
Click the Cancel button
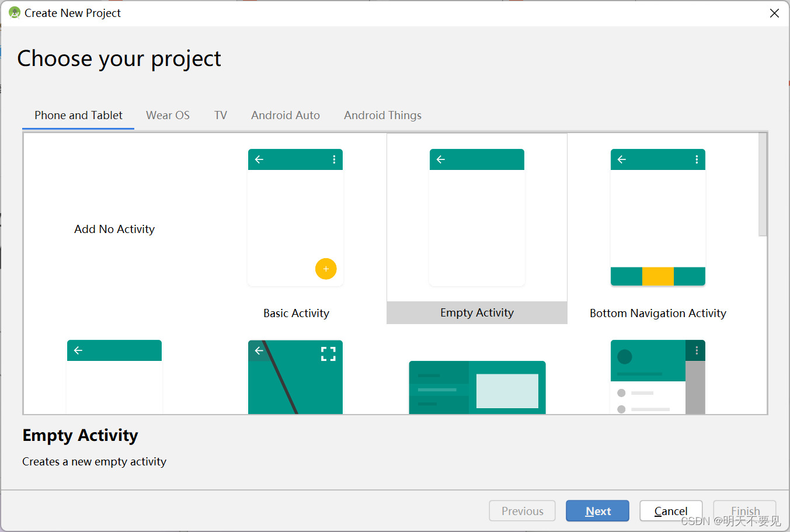[671, 511]
